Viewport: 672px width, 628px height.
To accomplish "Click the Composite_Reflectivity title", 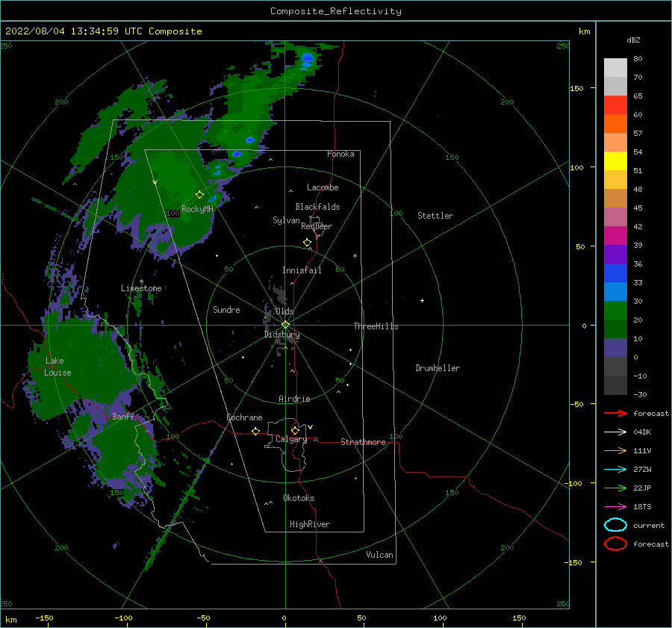I will point(335,11).
